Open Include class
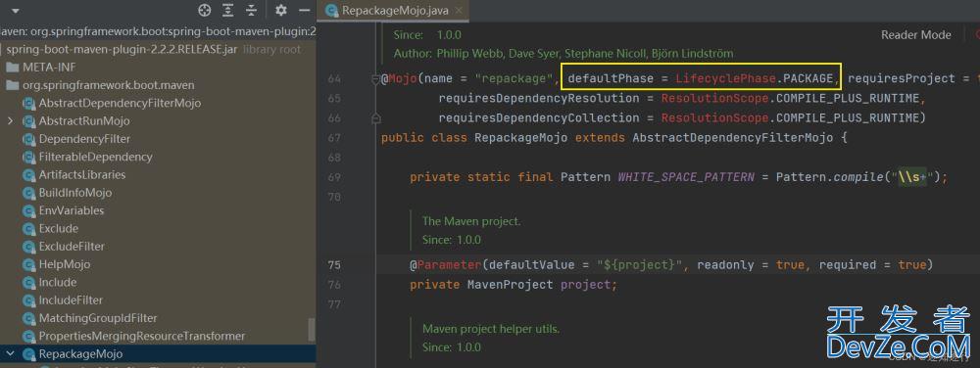This screenshot has height=368, width=980. pyautogui.click(x=58, y=282)
